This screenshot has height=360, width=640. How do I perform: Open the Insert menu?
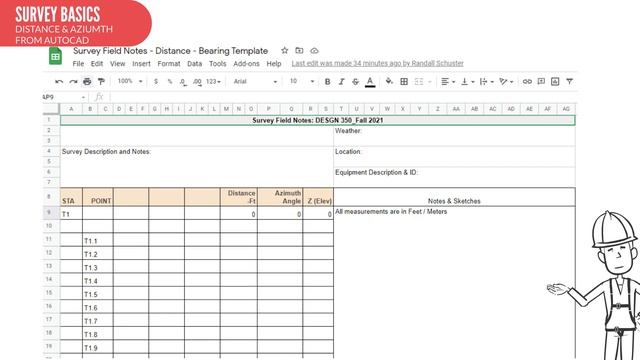click(141, 64)
